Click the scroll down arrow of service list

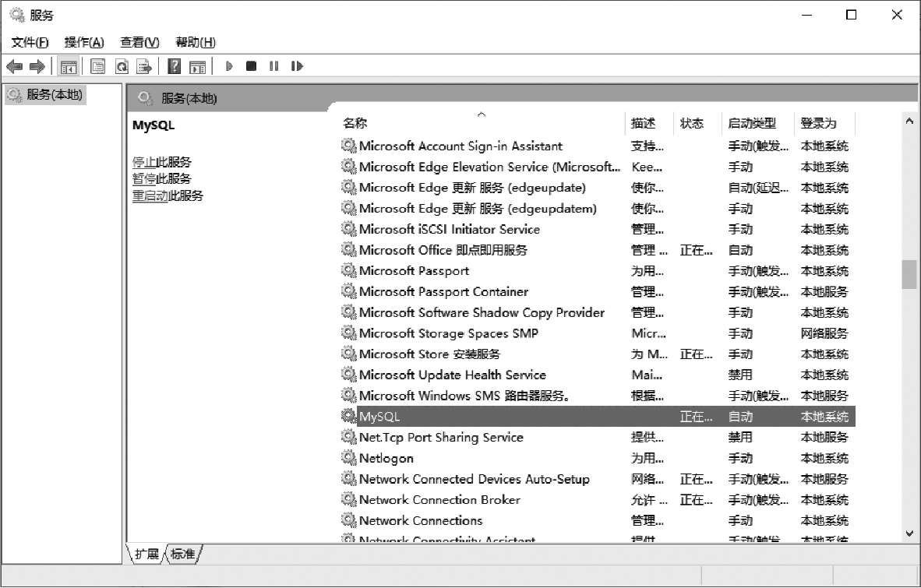[909, 533]
